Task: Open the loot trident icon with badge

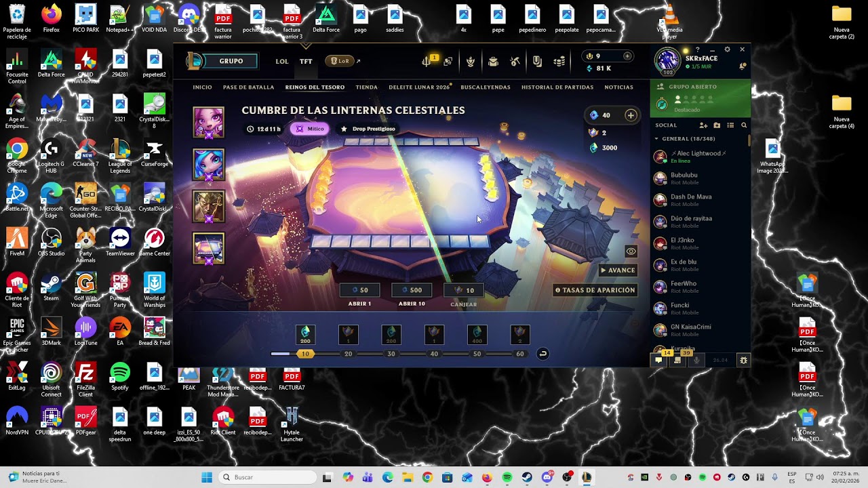Action: point(428,61)
